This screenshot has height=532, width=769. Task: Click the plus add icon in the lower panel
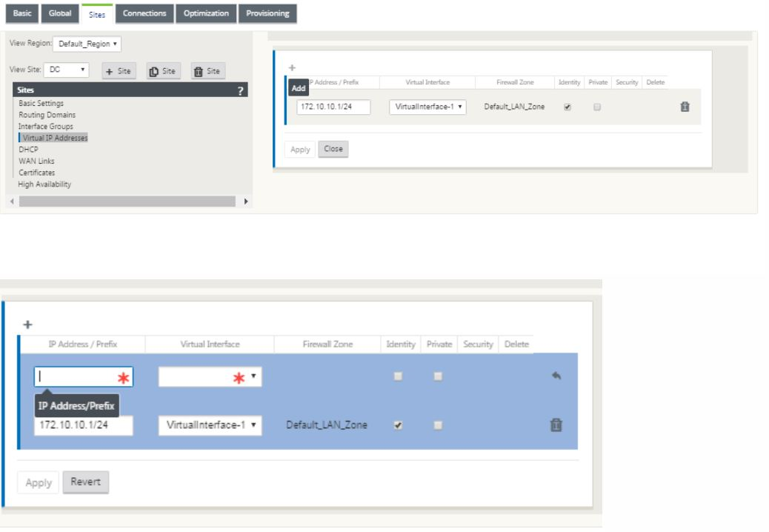coord(28,325)
